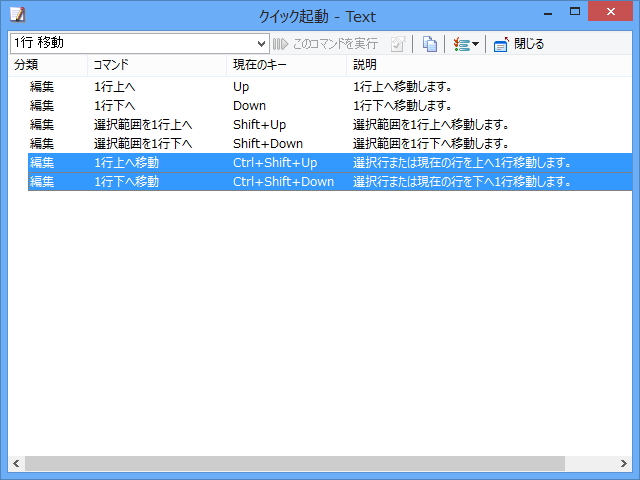Image resolution: width=640 pixels, height=480 pixels.
Task: Click description 選択範囲を1行上へ移動します。
Action: (431, 124)
